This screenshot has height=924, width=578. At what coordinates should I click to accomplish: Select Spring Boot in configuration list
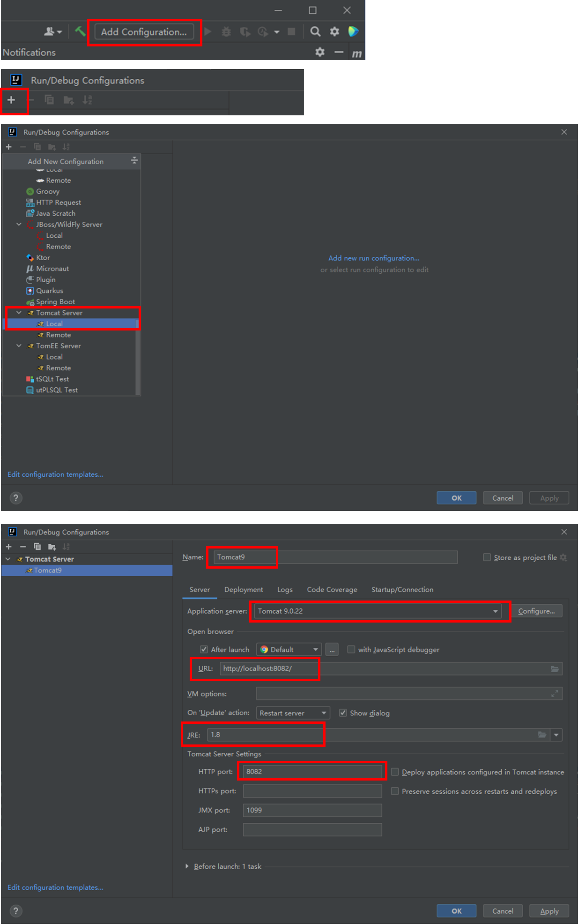55,301
